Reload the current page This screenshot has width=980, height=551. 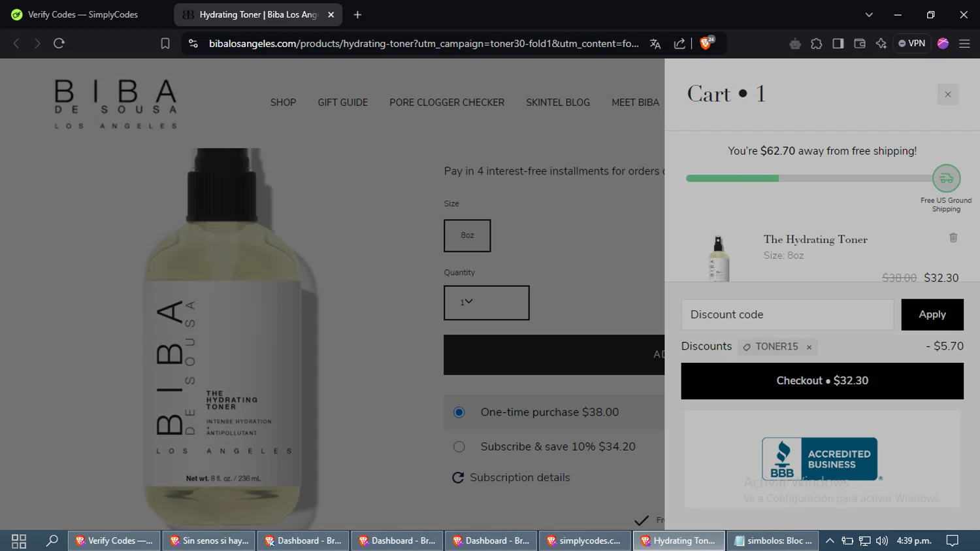[x=59, y=43]
